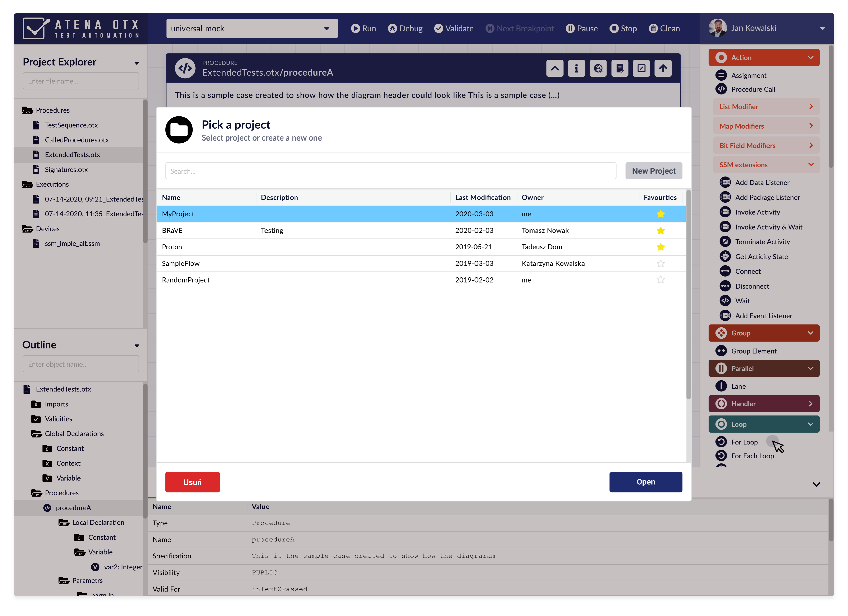848x616 pixels.
Task: Open the Outline panel menu arrow
Action: point(137,346)
